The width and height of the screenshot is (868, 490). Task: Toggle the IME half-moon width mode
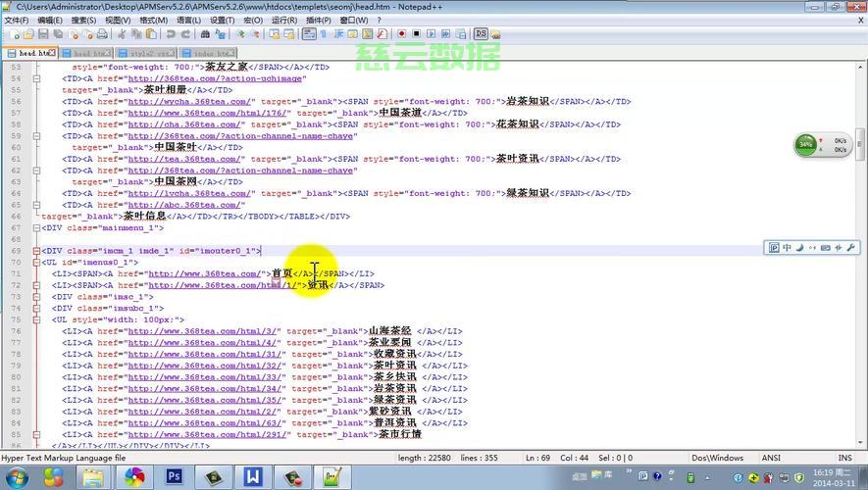pos(799,248)
